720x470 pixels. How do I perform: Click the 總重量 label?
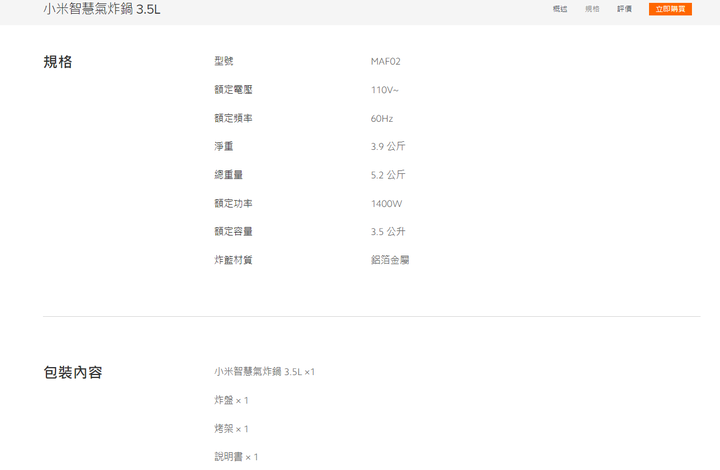[228, 175]
